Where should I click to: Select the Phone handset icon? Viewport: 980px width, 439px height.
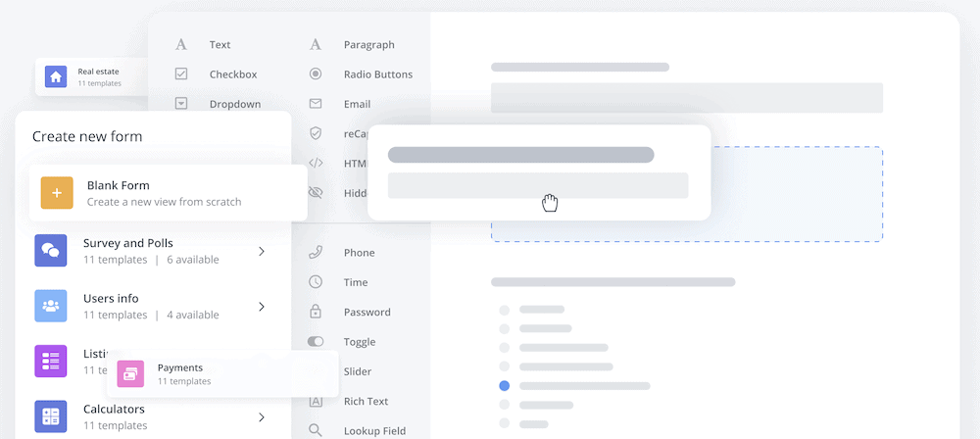click(316, 252)
